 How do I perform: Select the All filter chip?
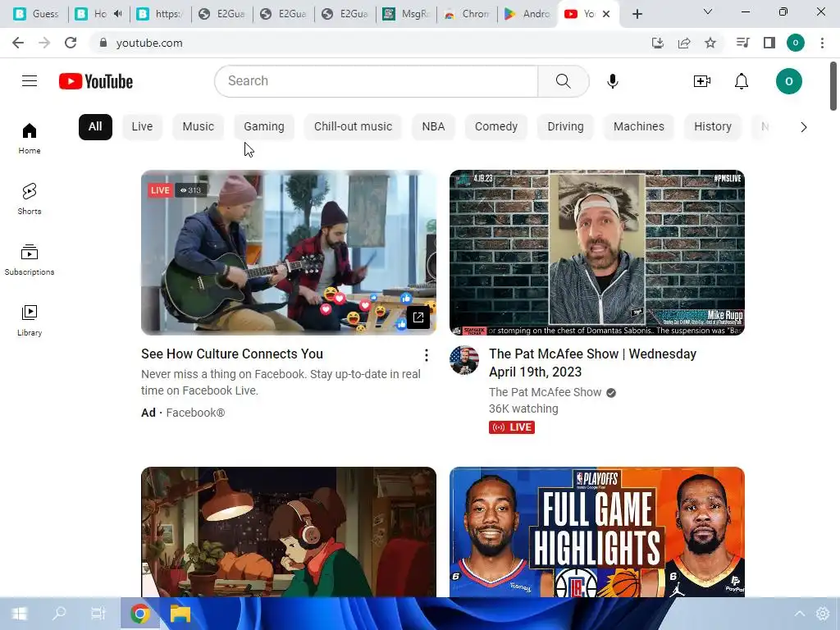95,127
